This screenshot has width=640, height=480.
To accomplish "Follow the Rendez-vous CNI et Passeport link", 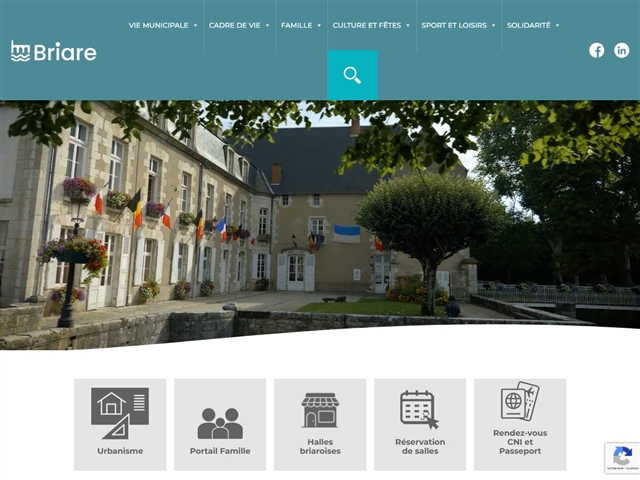I will tap(520, 442).
